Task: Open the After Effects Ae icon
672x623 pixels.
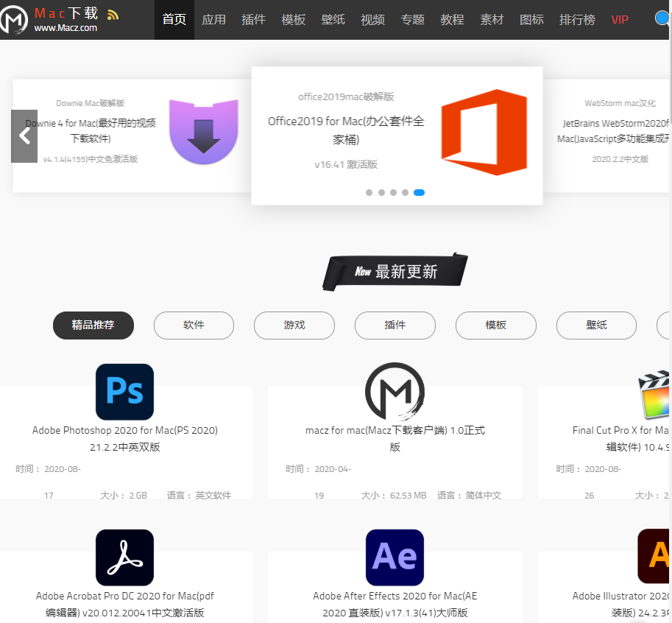Action: (x=395, y=557)
